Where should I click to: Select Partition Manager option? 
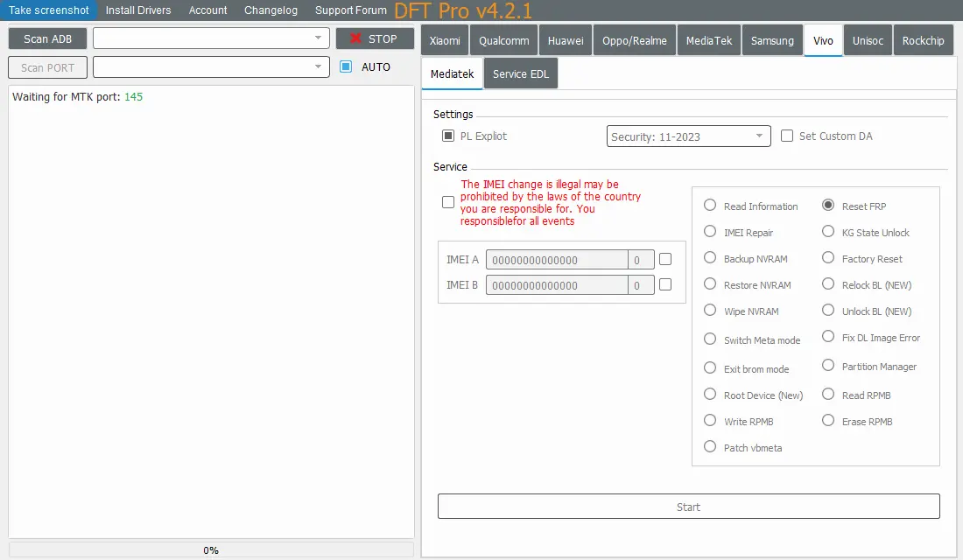coord(828,366)
